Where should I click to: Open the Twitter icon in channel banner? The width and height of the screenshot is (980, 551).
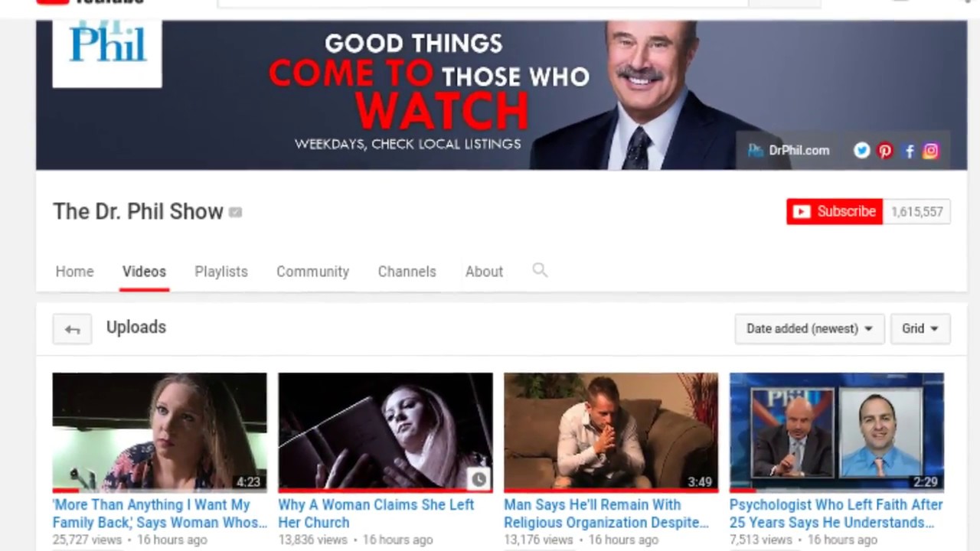click(861, 151)
